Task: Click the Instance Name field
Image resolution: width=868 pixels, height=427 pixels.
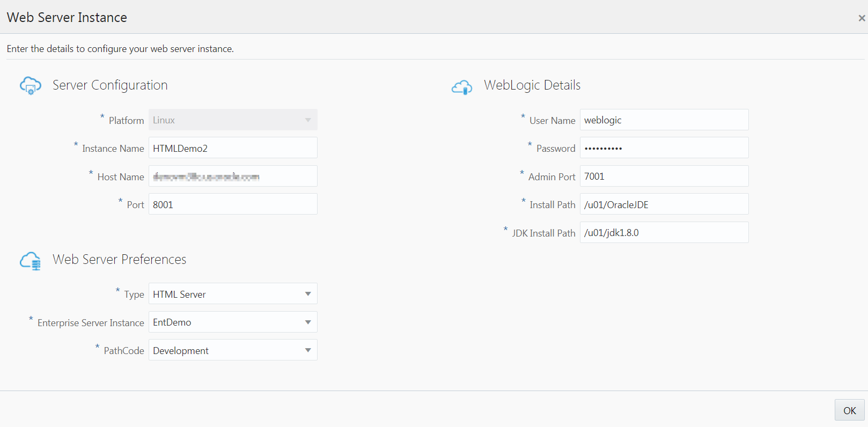Action: click(233, 148)
